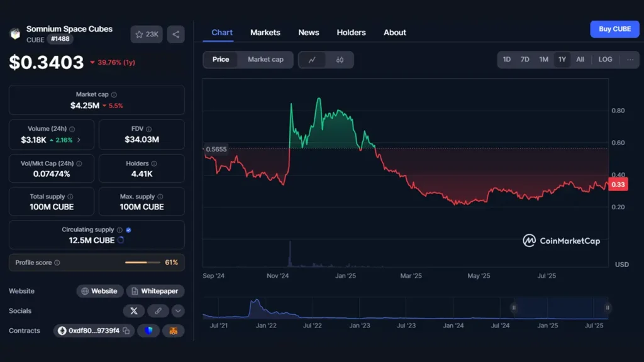Click the Buy CUBE button
644x362 pixels.
point(614,29)
